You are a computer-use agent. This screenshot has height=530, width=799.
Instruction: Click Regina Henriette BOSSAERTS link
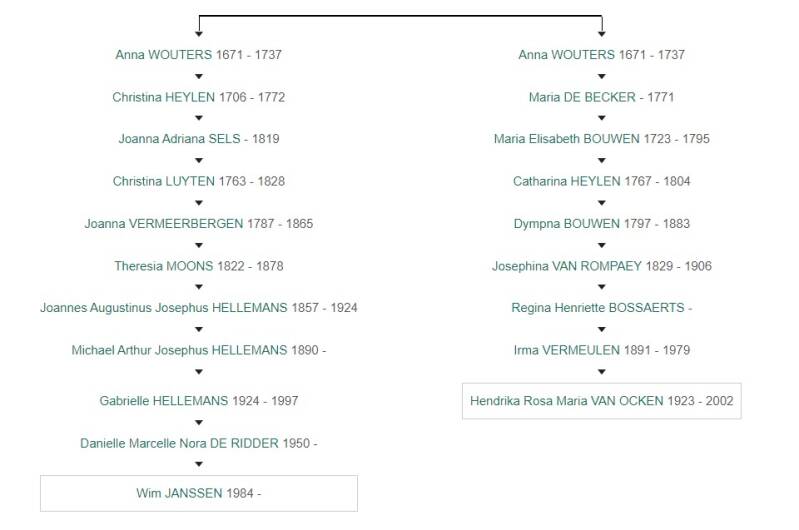[x=601, y=308]
